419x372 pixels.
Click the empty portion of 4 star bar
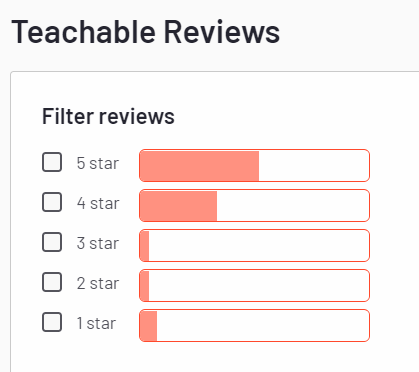[x=293, y=206]
